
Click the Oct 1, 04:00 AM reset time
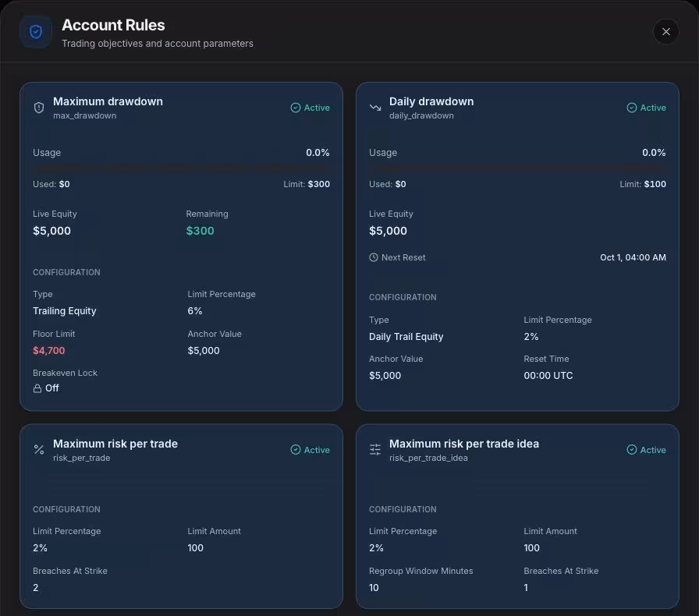click(633, 257)
